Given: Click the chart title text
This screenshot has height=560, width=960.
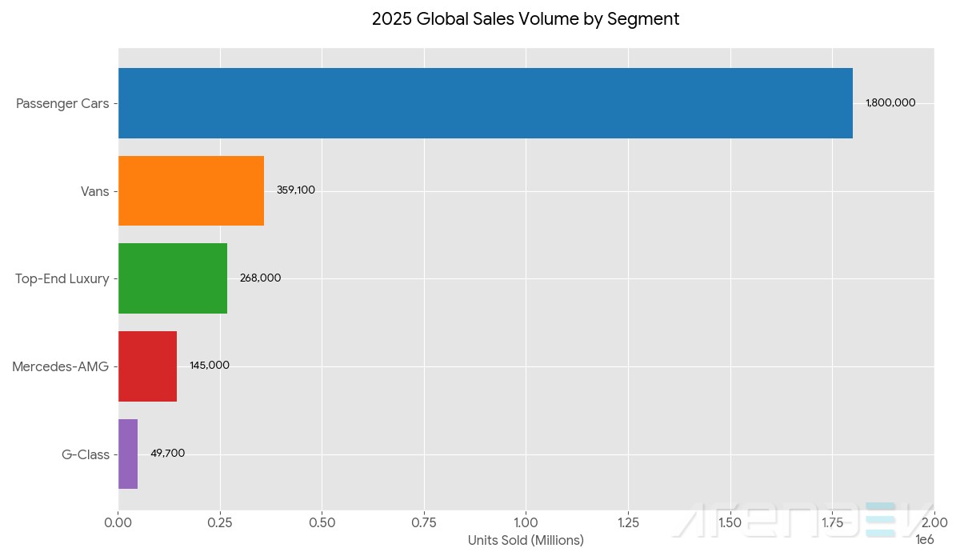Looking at the screenshot, I should (x=526, y=19).
